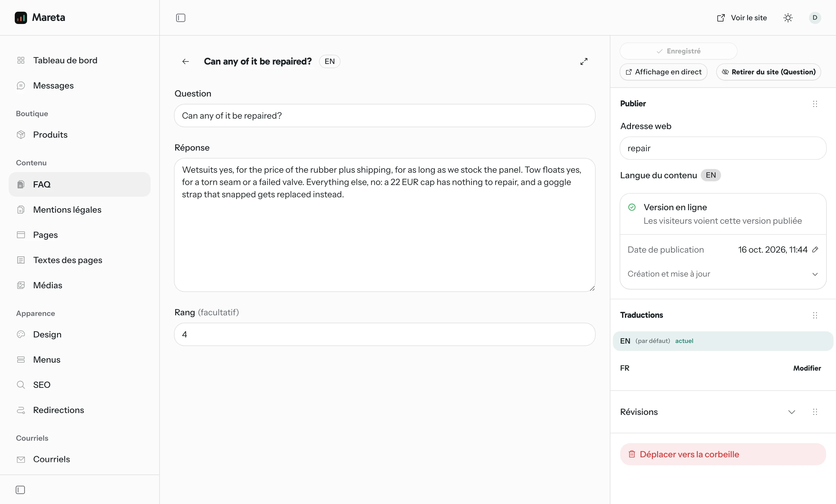Open Produits in Boutique section
This screenshot has height=504, width=836.
(x=79, y=135)
